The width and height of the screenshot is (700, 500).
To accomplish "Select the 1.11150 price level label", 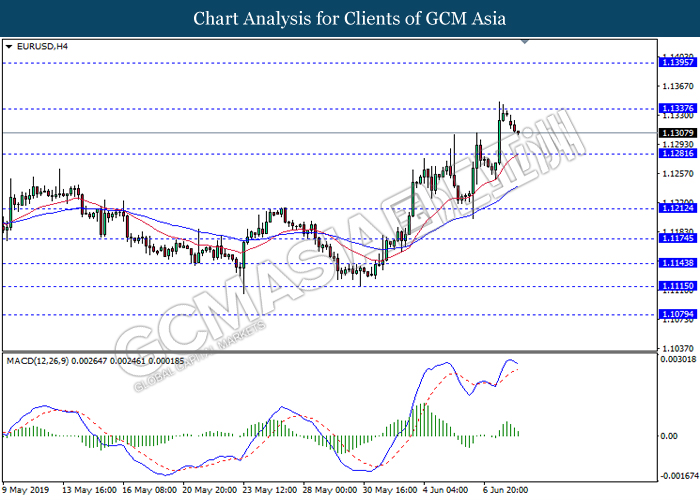I will [678, 286].
